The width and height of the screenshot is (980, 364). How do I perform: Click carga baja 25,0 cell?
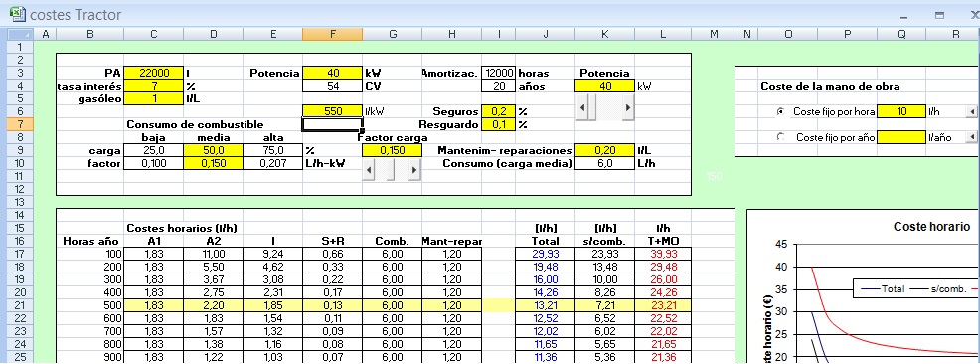[x=154, y=151]
